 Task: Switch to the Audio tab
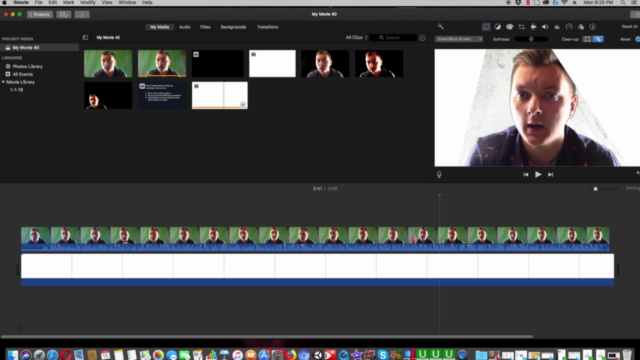click(184, 27)
